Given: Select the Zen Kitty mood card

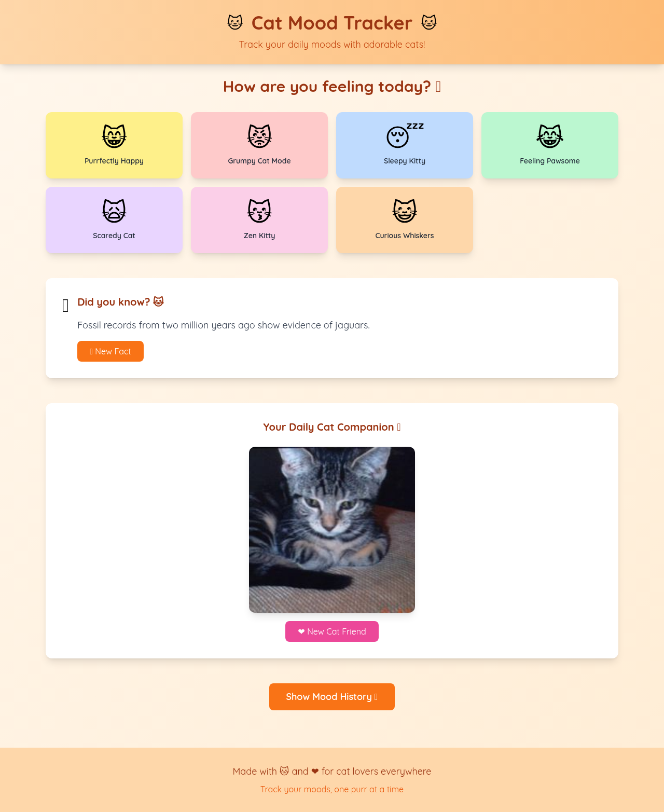Looking at the screenshot, I should point(259,220).
